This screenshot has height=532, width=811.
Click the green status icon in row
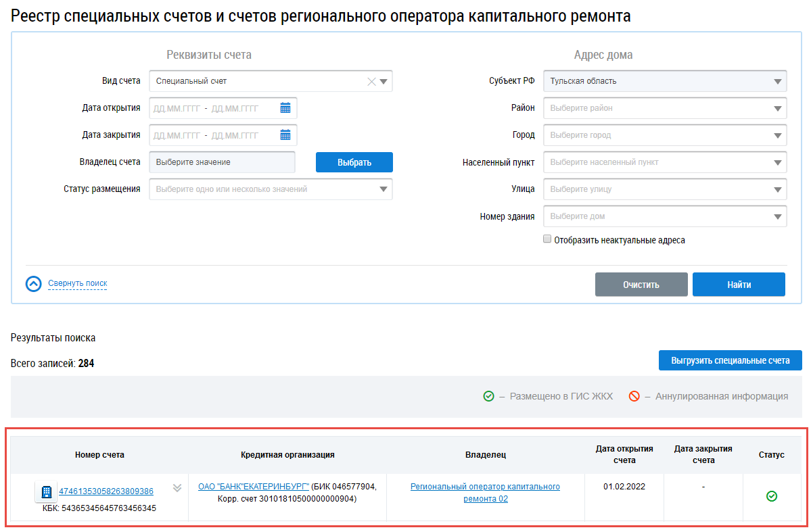tap(771, 496)
